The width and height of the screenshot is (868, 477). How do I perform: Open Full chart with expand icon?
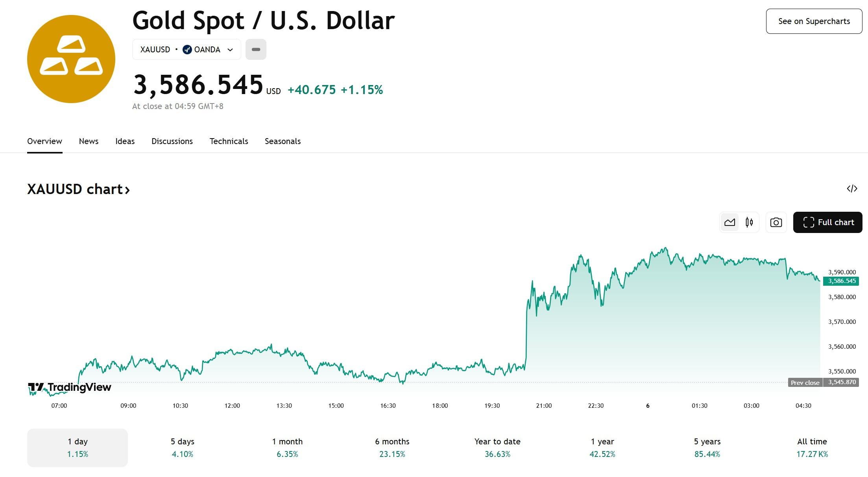point(827,222)
